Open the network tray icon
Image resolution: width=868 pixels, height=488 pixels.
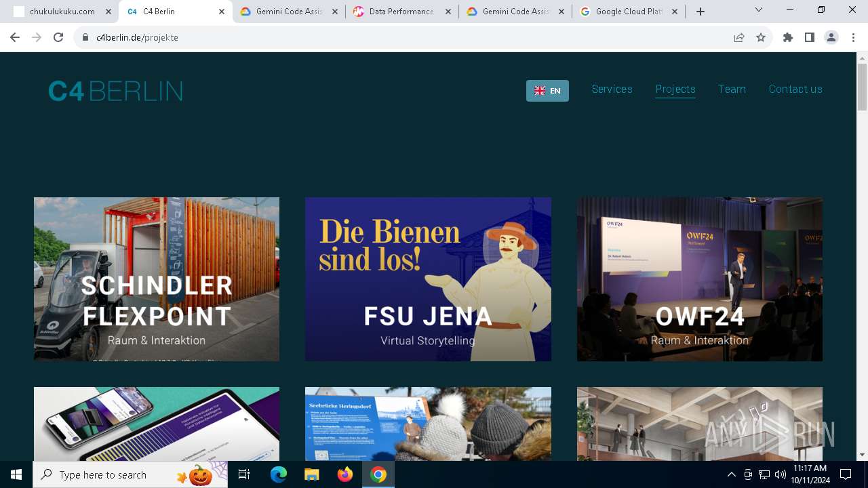tap(764, 474)
